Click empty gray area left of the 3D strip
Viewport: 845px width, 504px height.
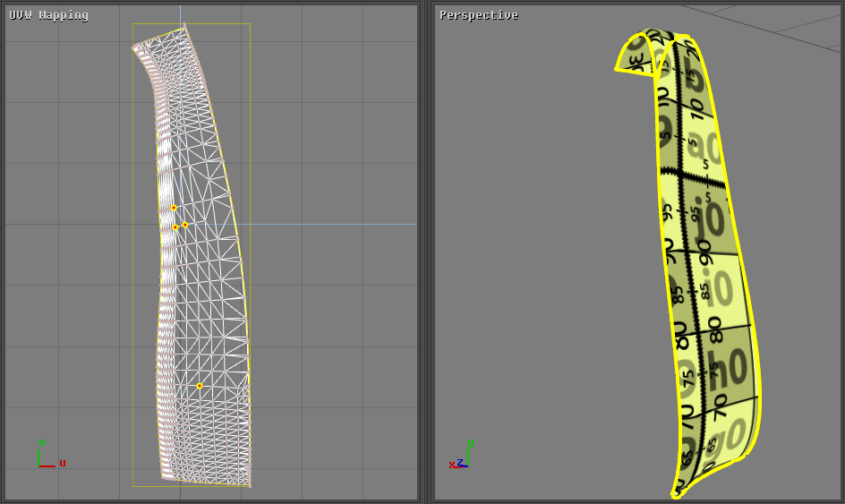pyautogui.click(x=537, y=269)
